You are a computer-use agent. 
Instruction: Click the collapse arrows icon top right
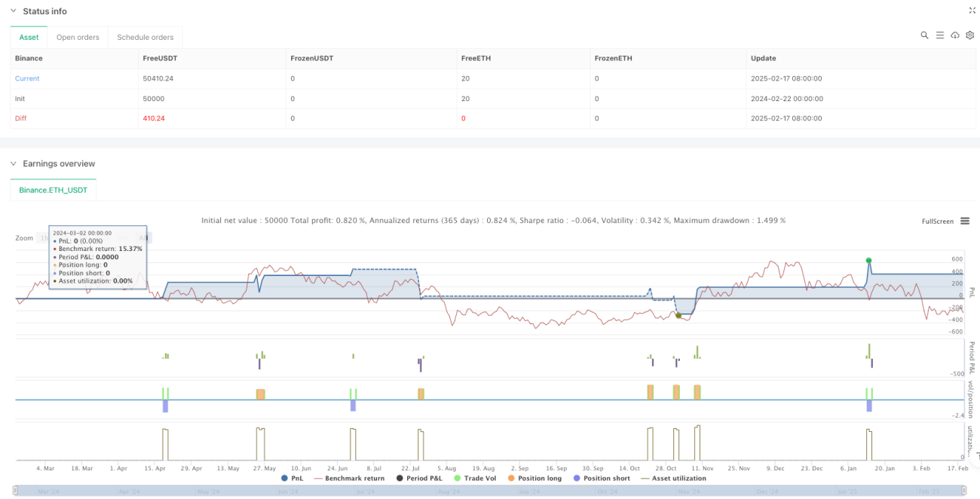tap(971, 11)
